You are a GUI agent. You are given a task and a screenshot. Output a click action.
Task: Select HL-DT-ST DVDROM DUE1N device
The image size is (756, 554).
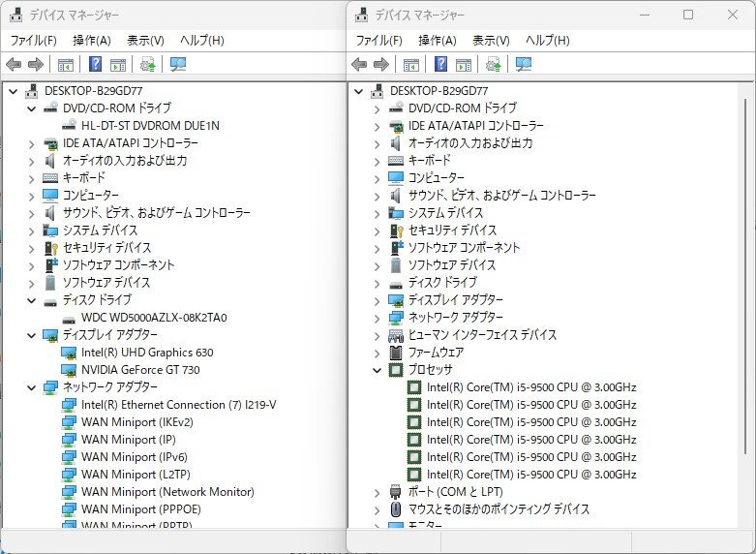tap(150, 126)
